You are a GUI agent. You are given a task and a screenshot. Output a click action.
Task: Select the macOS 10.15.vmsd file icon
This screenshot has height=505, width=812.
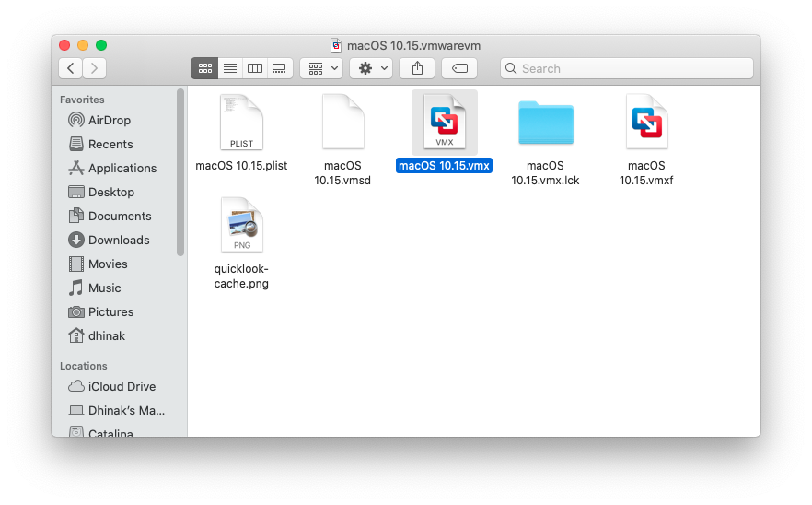[342, 122]
